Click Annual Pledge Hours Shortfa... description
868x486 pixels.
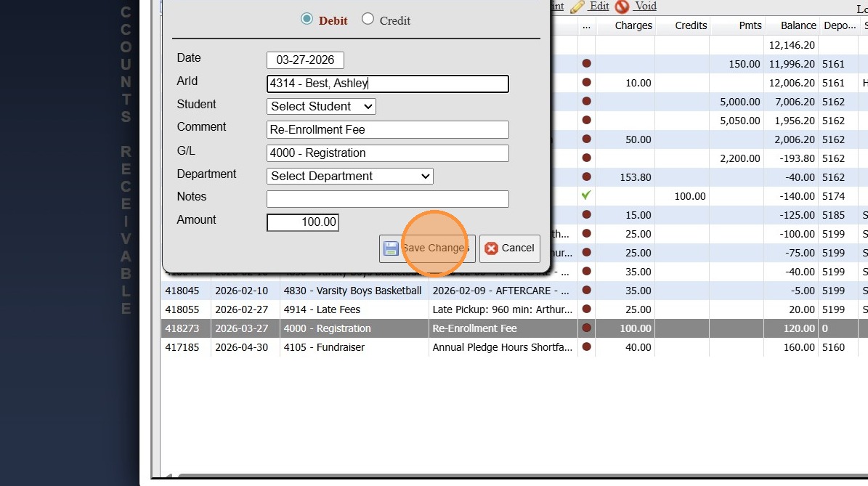[502, 347]
